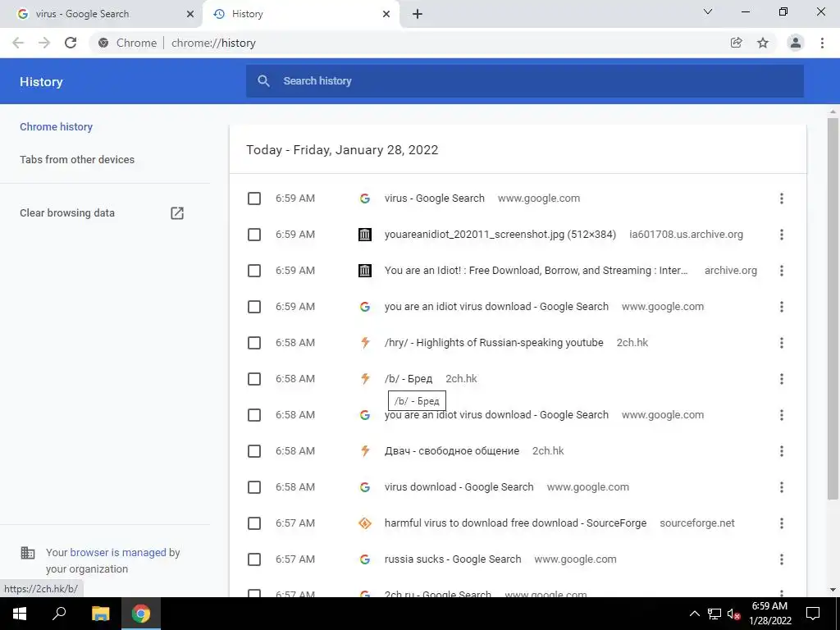Click the lightning favicon of '/hry/' entry

(x=365, y=342)
